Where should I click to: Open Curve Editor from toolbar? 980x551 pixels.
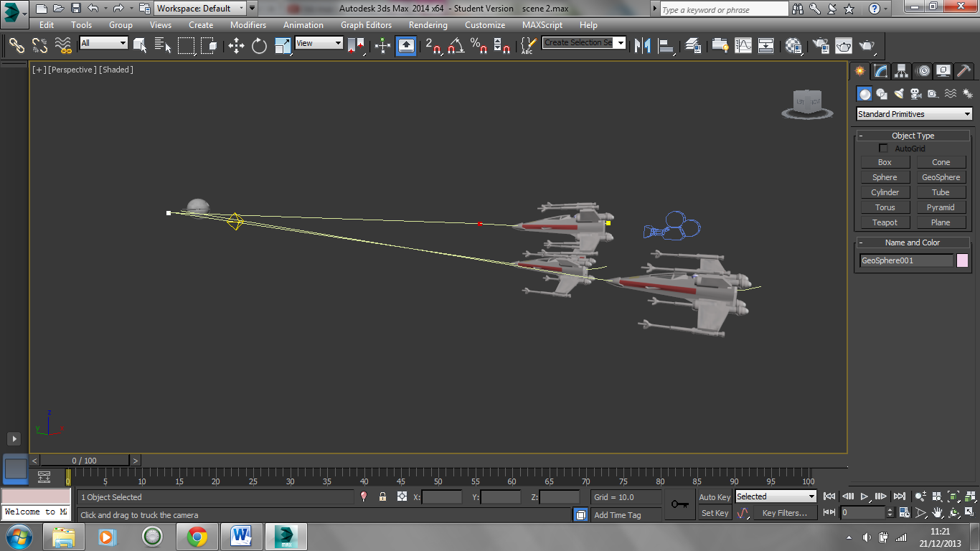click(x=743, y=45)
